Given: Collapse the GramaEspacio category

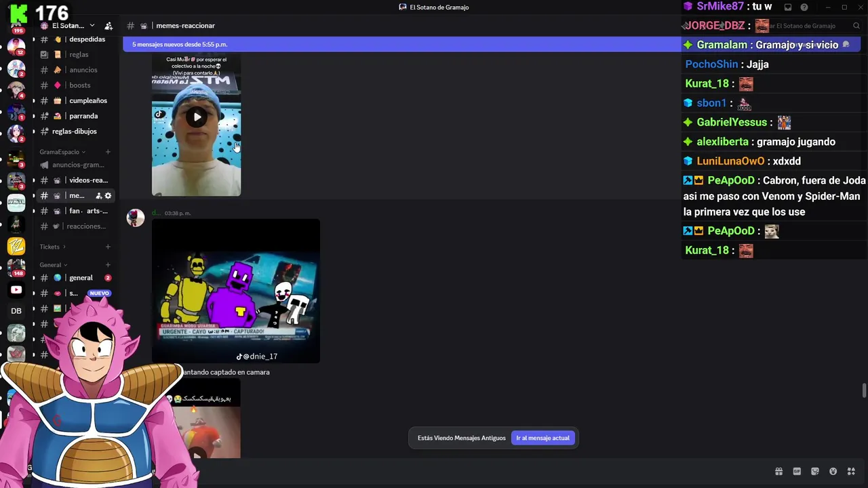Looking at the screenshot, I should coord(62,152).
